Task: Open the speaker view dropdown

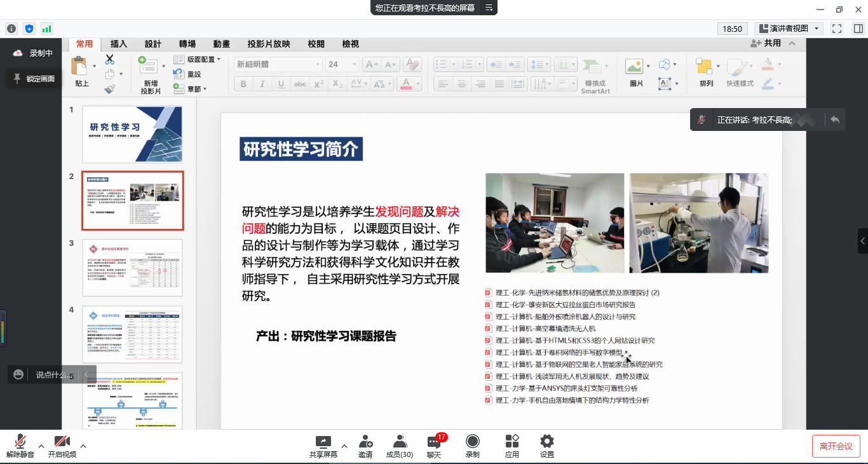Action: (789, 29)
